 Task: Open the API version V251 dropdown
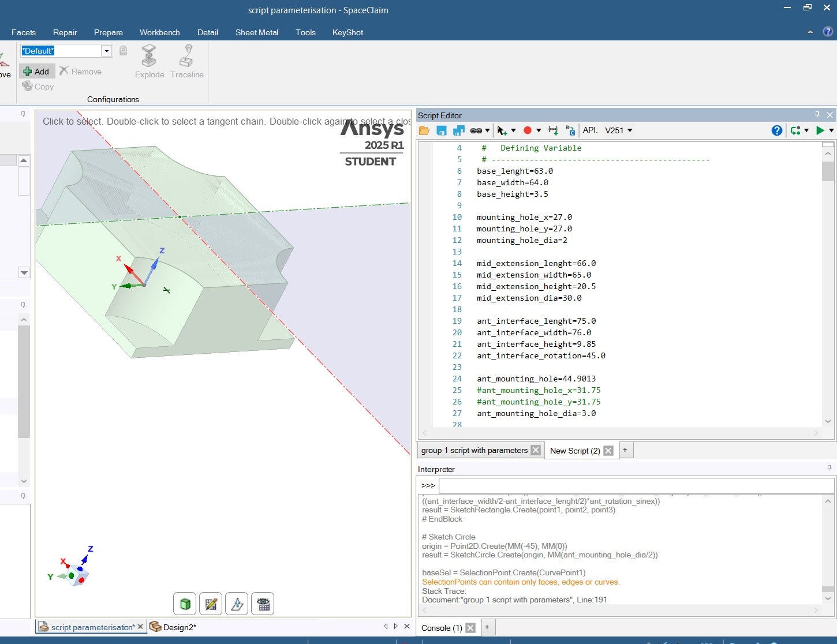[618, 130]
